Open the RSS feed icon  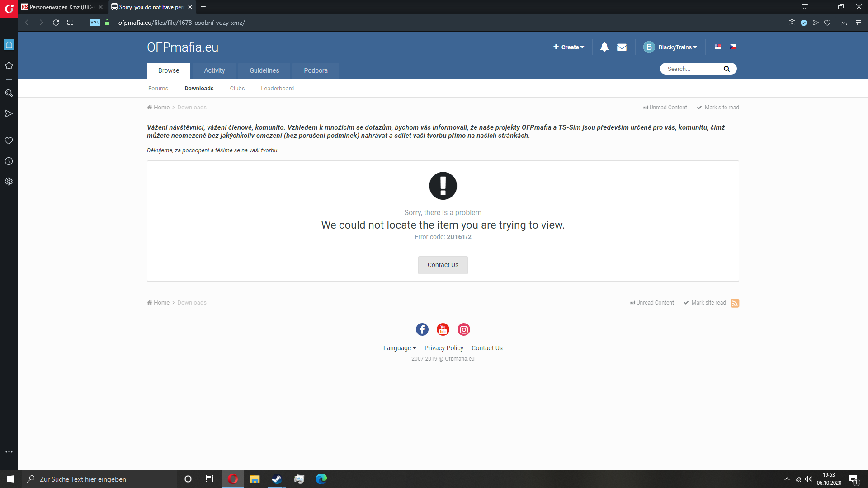point(735,303)
